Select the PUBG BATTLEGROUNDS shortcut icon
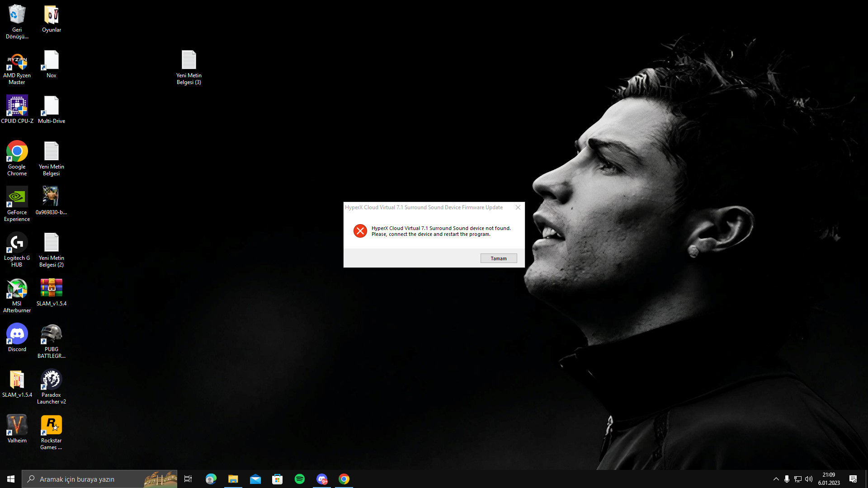Viewport: 868px width, 488px height. coord(52,341)
